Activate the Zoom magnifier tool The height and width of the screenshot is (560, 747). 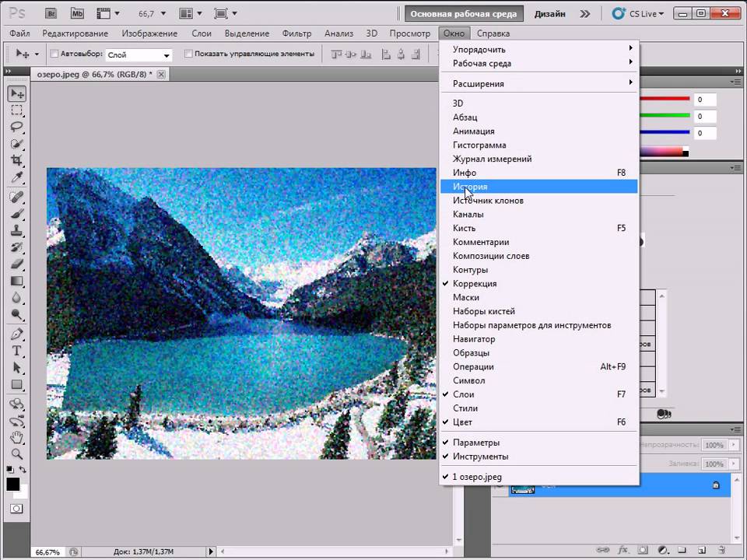16,454
